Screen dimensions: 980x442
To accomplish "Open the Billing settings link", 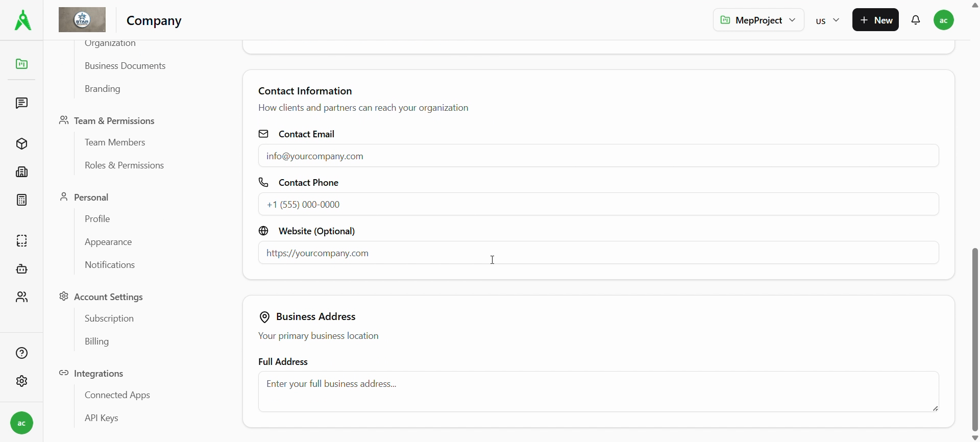I will click(97, 341).
